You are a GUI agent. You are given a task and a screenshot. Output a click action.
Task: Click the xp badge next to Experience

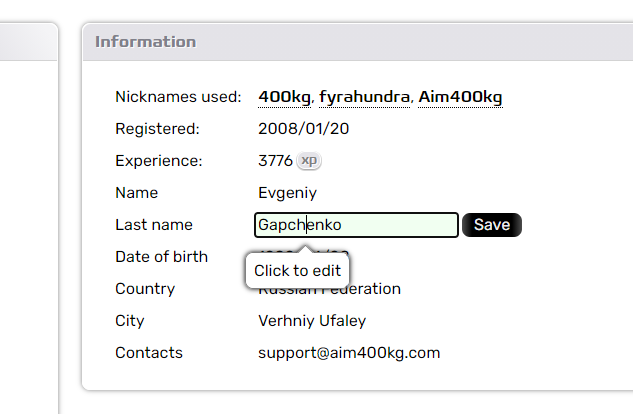click(309, 161)
